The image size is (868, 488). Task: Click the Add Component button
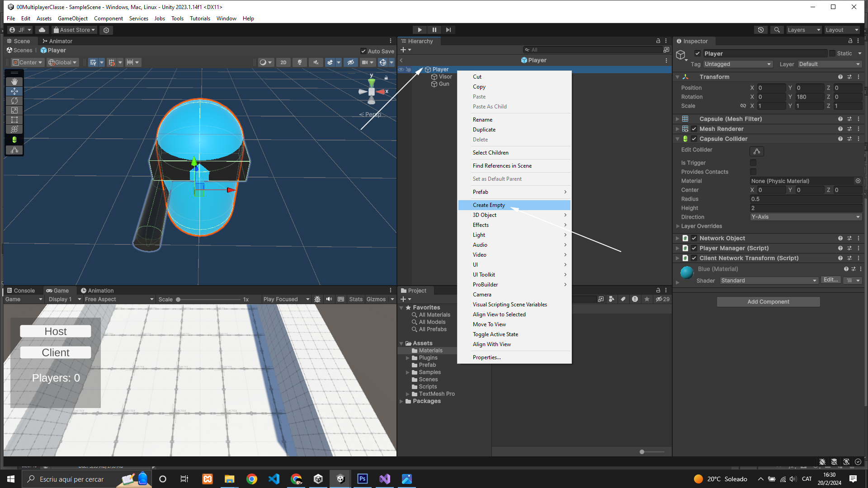click(768, 301)
